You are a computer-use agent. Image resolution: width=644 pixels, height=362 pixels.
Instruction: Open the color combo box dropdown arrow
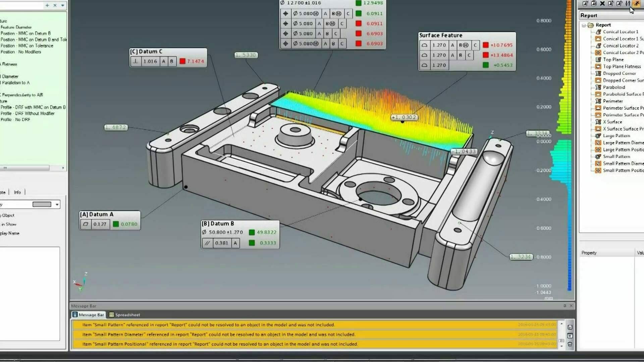click(57, 204)
